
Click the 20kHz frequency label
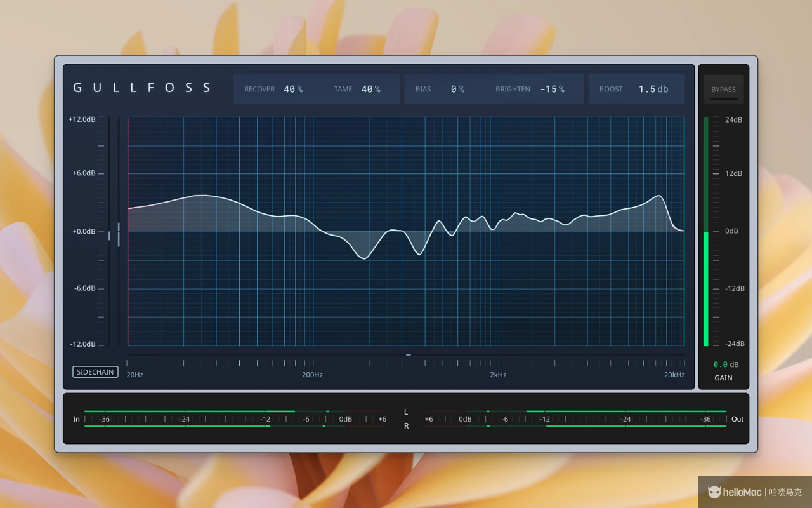point(674,375)
